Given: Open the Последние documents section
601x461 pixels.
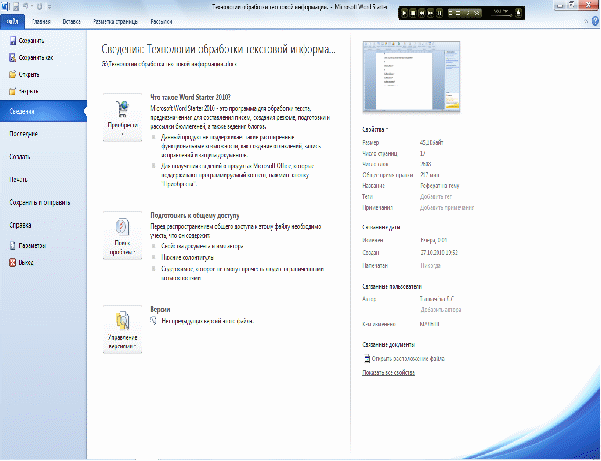Looking at the screenshot, I should tap(23, 134).
